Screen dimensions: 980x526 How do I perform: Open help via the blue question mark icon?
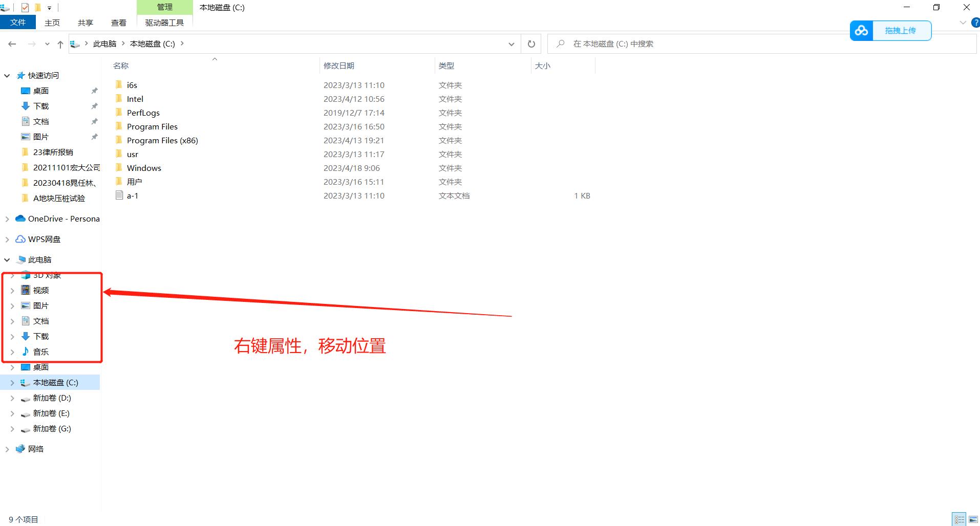point(976,23)
